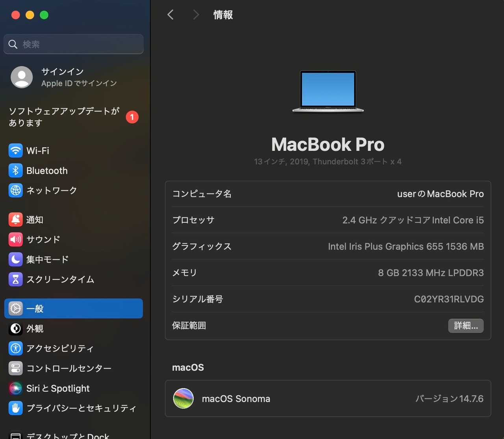504x439 pixels.
Task: Click the デスクトップと Dock icon
Action: (16, 435)
